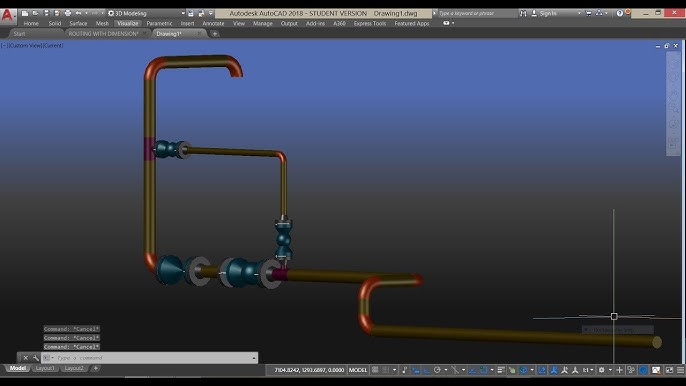686x386 pixels.
Task: Open the Home ribbon tab
Action: point(31,24)
